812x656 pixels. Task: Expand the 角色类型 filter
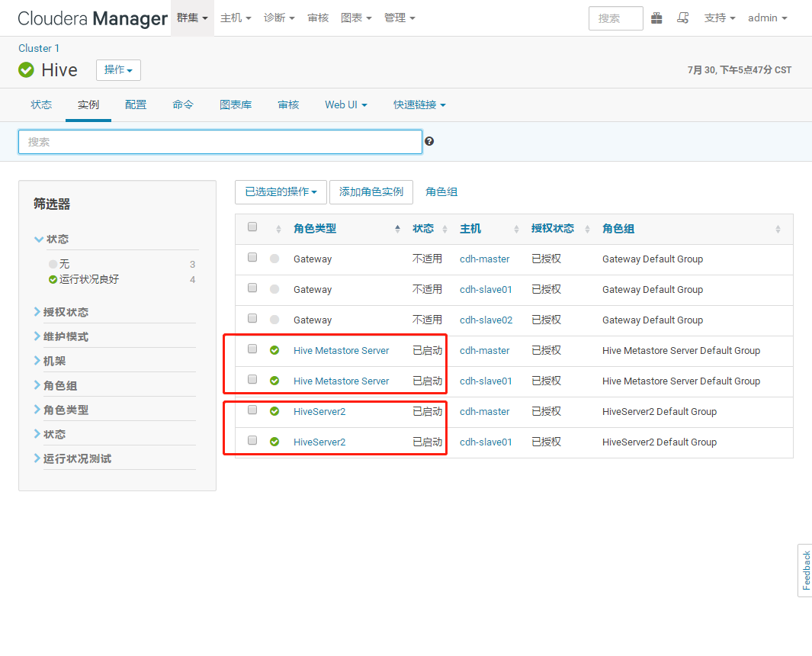tap(61, 410)
